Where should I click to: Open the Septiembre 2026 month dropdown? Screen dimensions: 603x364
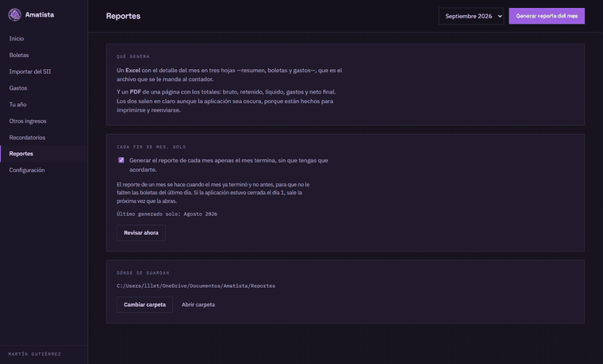coord(471,16)
